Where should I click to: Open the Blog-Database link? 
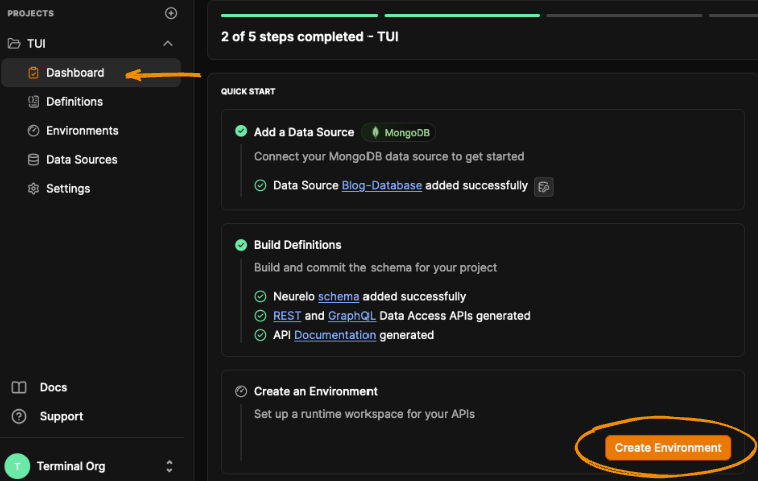tap(381, 186)
